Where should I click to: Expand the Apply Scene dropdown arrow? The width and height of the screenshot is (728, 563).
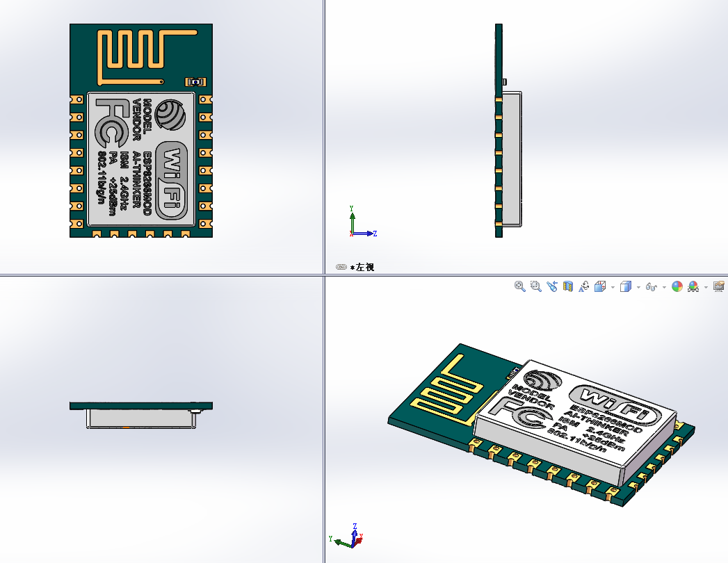click(x=706, y=286)
